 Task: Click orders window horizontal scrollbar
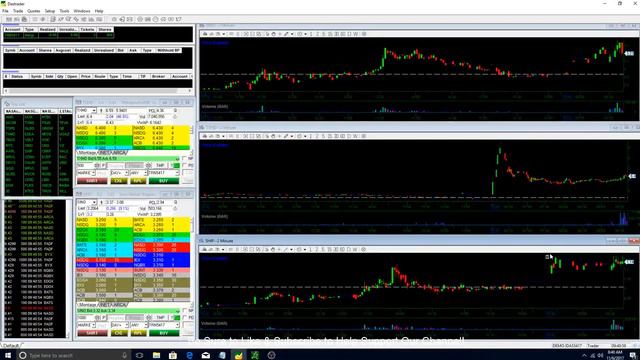tap(98, 91)
